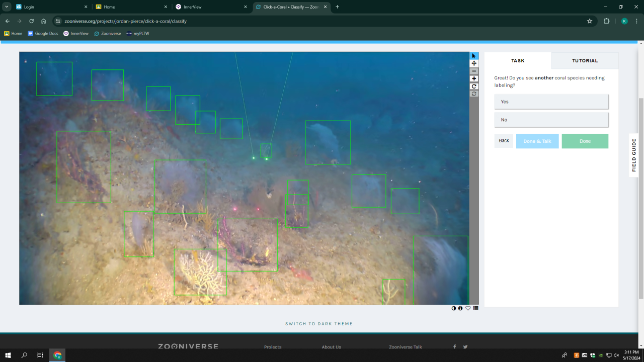
Task: Click Done & Talk button
Action: tap(537, 141)
